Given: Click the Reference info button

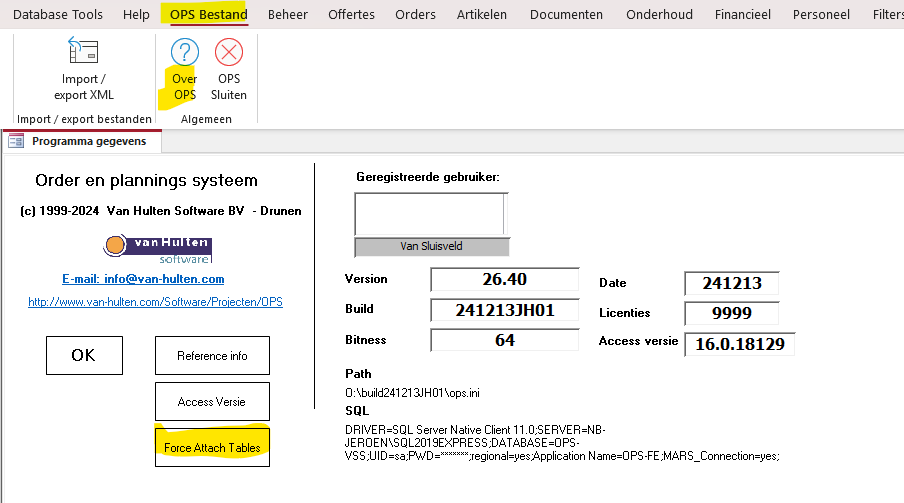Looking at the screenshot, I should [x=212, y=355].
